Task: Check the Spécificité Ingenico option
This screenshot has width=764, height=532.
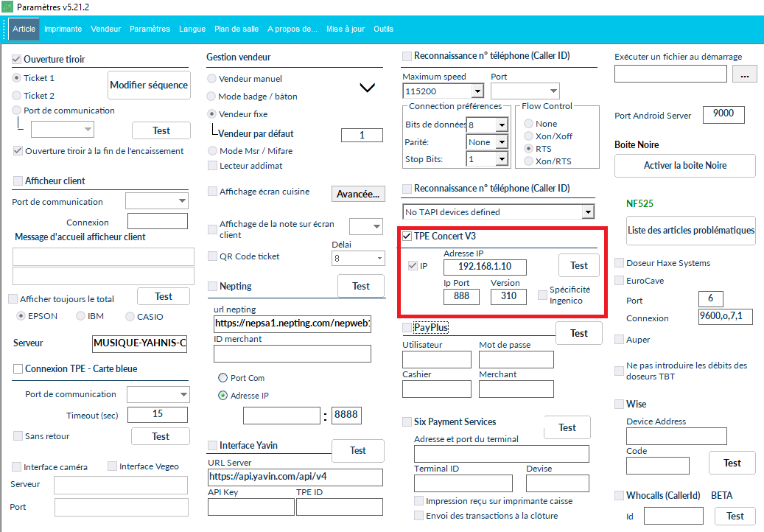Action: [x=542, y=295]
